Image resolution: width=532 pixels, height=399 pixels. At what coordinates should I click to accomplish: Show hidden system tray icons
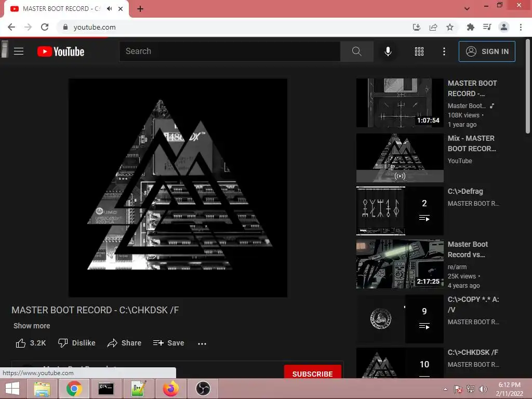coord(445,389)
